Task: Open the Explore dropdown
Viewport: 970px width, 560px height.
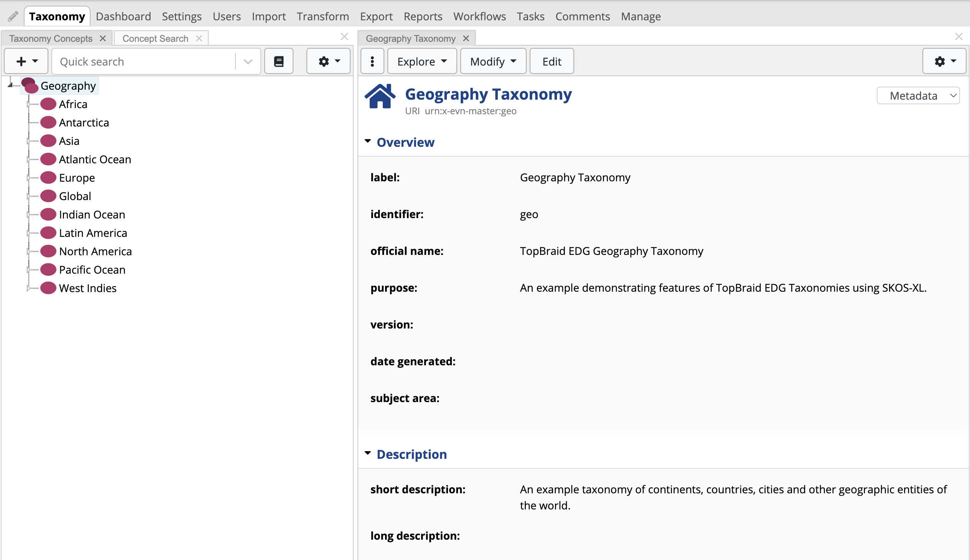Action: tap(421, 61)
